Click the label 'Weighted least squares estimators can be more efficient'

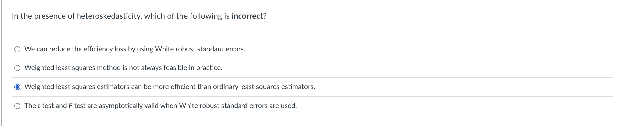tap(170, 87)
